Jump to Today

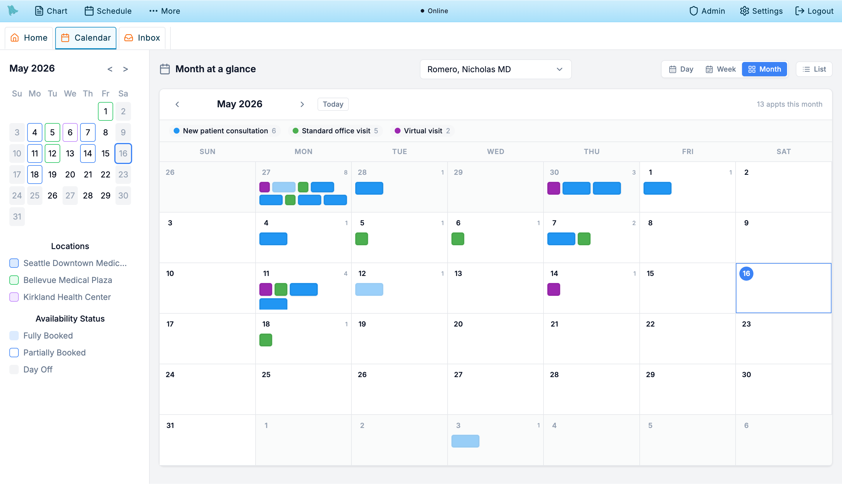point(333,104)
